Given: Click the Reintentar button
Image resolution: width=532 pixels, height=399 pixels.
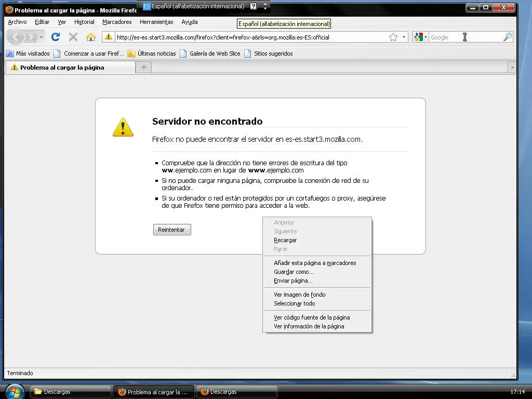Looking at the screenshot, I should (x=171, y=230).
